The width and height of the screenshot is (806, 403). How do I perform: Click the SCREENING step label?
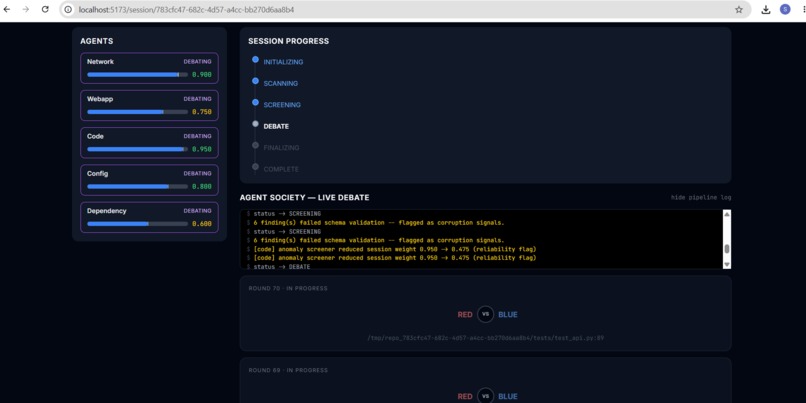click(x=282, y=105)
